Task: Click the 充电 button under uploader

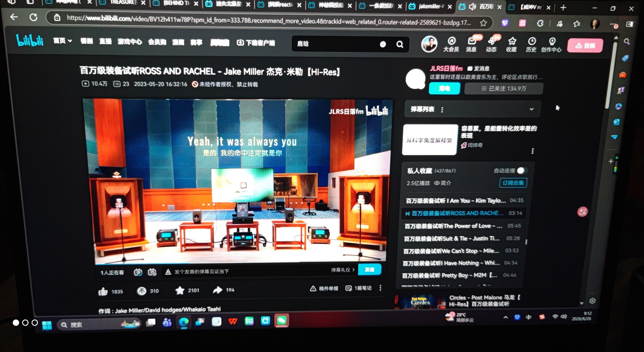Action: 445,88
